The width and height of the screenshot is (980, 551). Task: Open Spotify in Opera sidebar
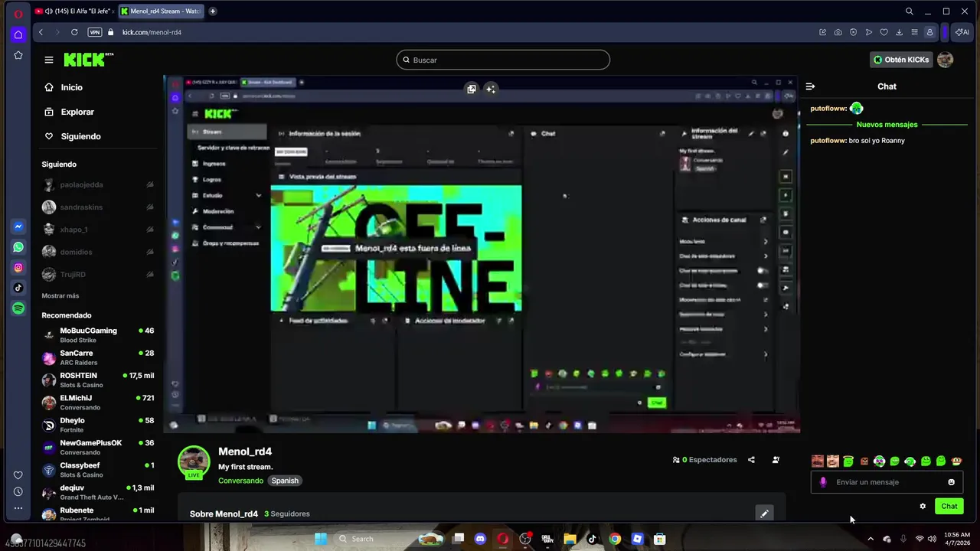[18, 308]
